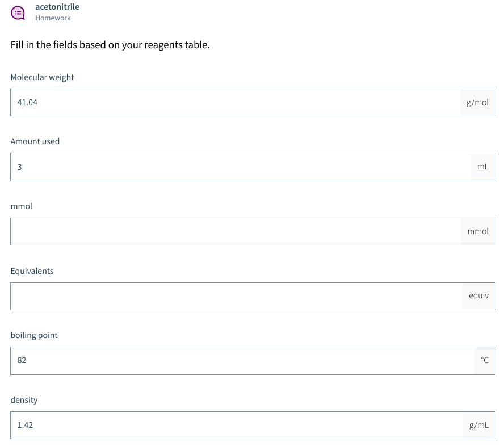Image resolution: width=504 pixels, height=446 pixels.
Task: Click the °C unit suffix
Action: (485, 360)
